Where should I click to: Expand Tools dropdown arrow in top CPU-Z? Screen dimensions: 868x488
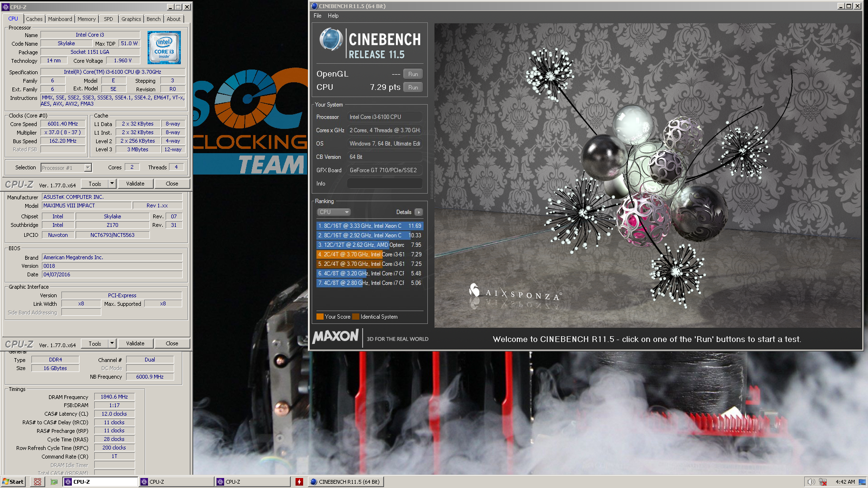[x=112, y=184]
